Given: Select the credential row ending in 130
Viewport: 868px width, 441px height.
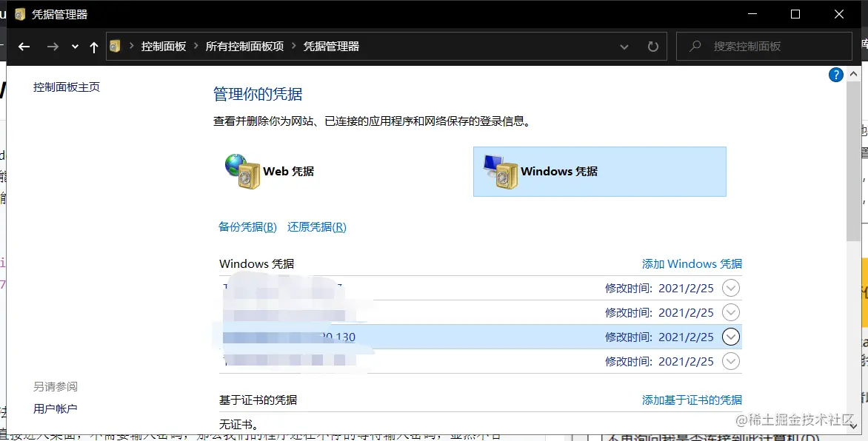Looking at the screenshot, I should click(480, 337).
